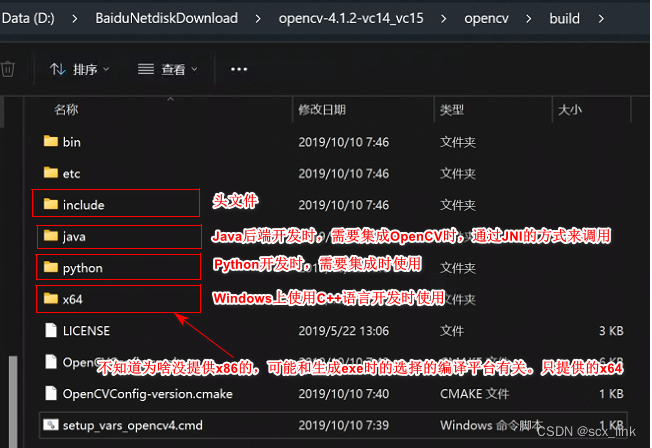Image resolution: width=652 pixels, height=448 pixels.
Task: Sort by Type (类型) column header
Action: click(x=452, y=110)
